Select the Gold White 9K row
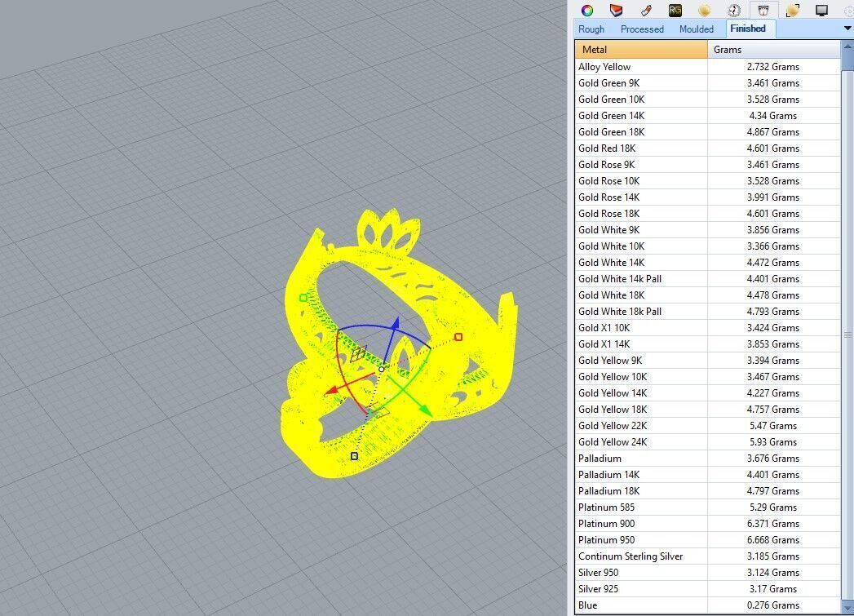 pos(707,230)
